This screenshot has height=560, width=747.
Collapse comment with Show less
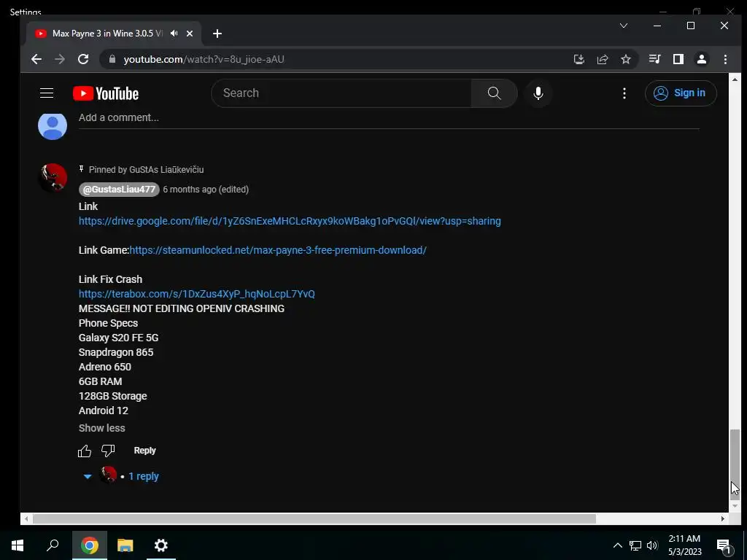pyautogui.click(x=102, y=428)
